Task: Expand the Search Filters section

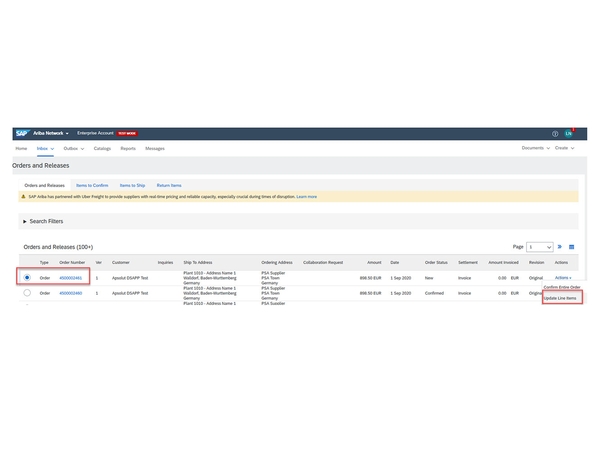Action: 24,221
